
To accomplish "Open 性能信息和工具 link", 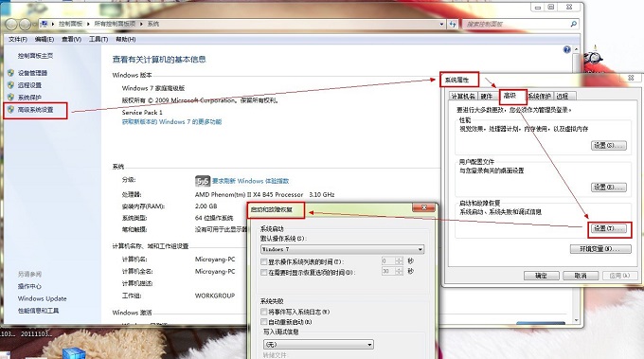I will 38,311.
